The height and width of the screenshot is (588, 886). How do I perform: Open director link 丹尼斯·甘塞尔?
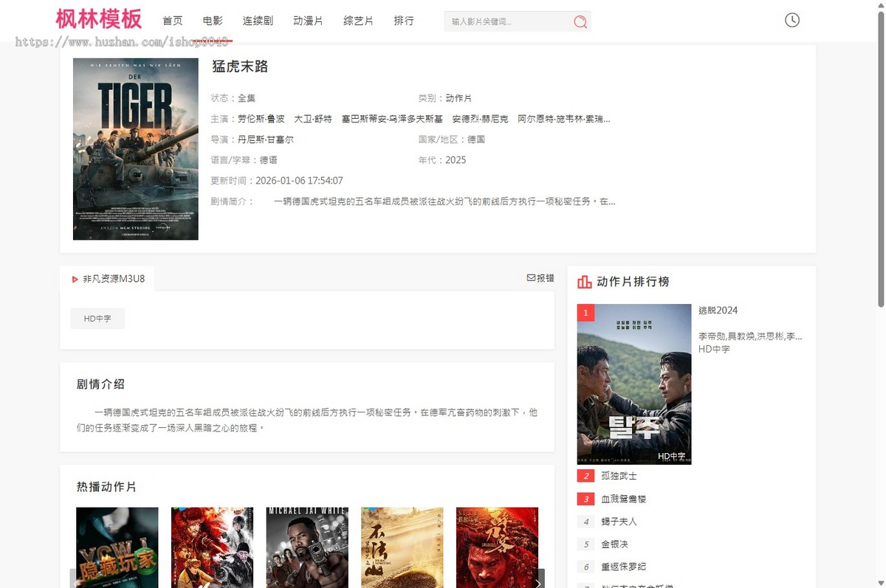coord(266,139)
